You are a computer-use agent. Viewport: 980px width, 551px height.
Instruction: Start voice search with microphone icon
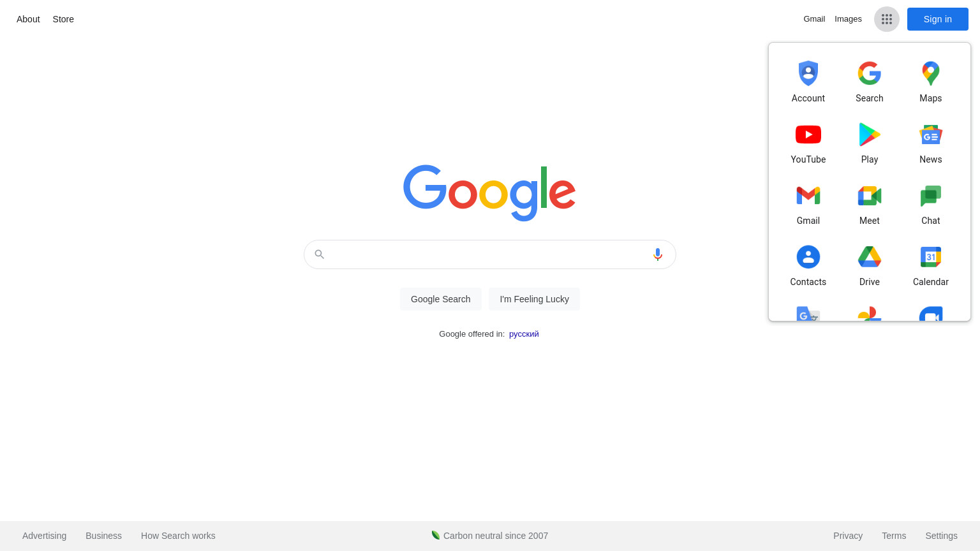[x=658, y=254]
